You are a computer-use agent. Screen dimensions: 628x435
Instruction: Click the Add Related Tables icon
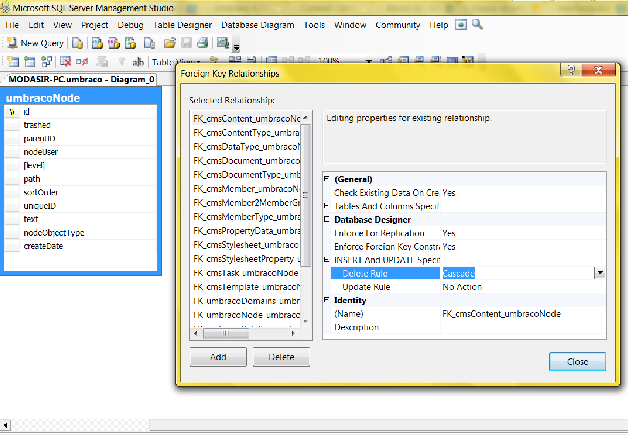click(x=46, y=61)
